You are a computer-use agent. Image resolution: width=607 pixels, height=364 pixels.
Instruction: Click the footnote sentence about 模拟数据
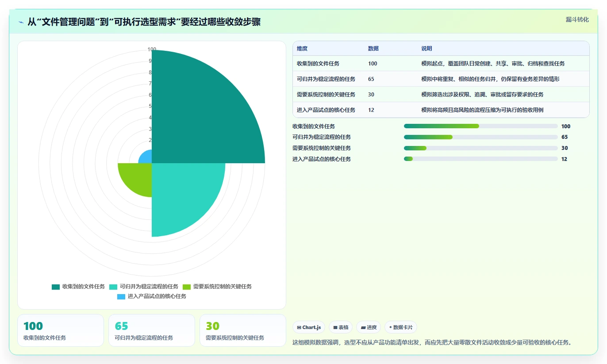click(432, 342)
